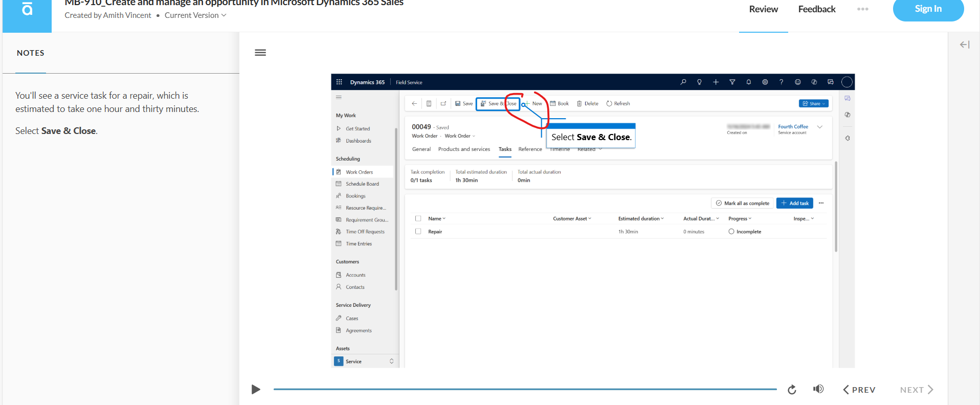980x405 pixels.
Task: Click the Add task button
Action: click(794, 203)
